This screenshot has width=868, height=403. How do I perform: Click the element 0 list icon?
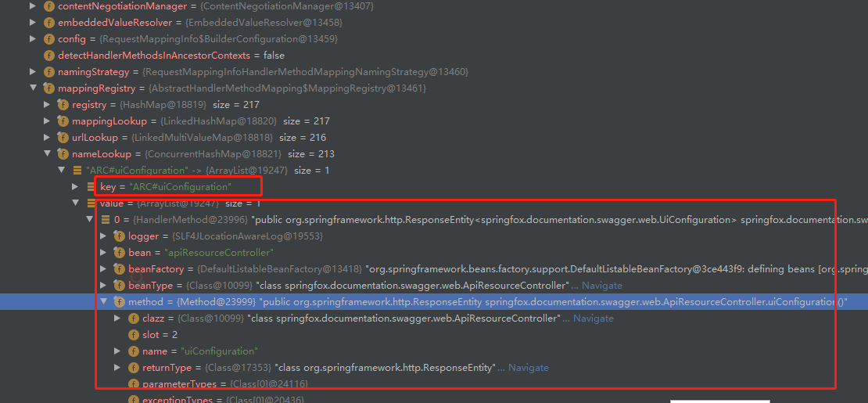click(106, 220)
